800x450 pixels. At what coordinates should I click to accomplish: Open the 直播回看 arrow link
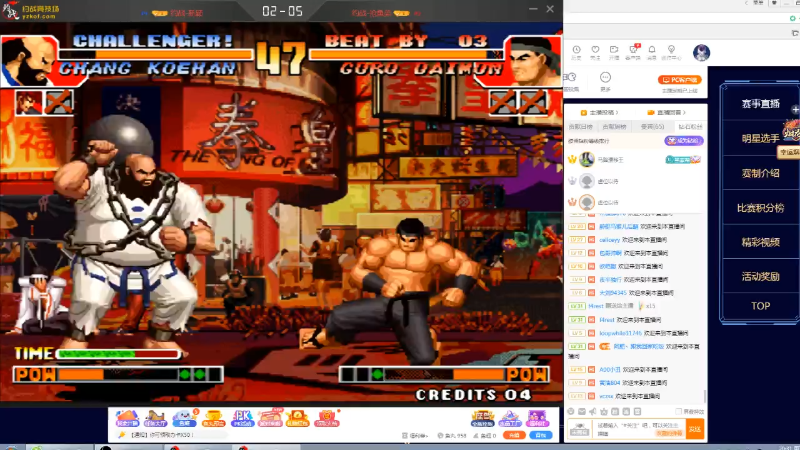666,112
